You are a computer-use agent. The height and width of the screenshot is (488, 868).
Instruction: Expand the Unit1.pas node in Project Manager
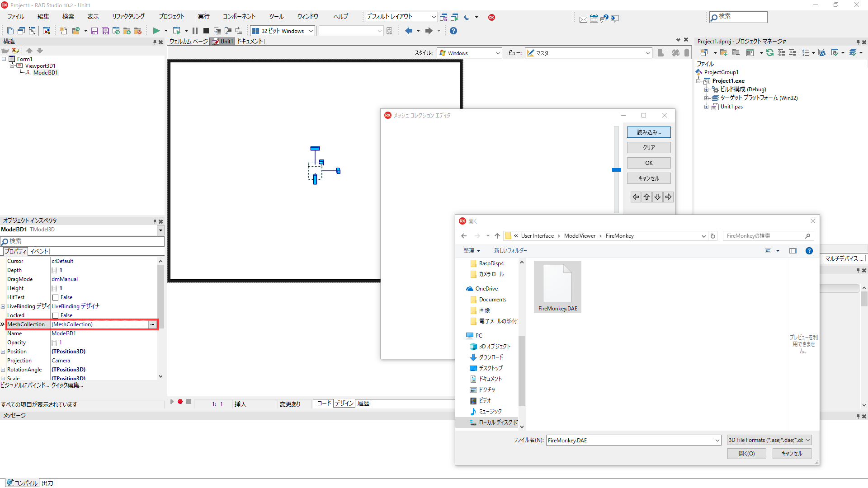pyautogui.click(x=708, y=107)
